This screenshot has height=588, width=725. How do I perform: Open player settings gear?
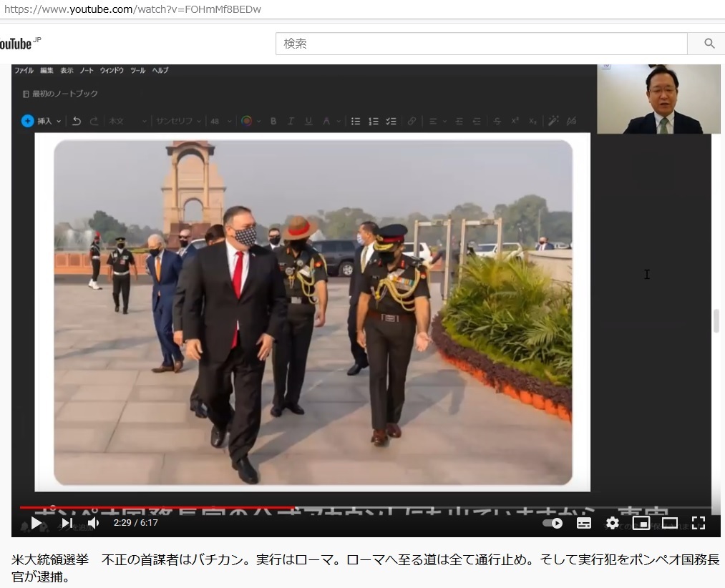point(612,524)
